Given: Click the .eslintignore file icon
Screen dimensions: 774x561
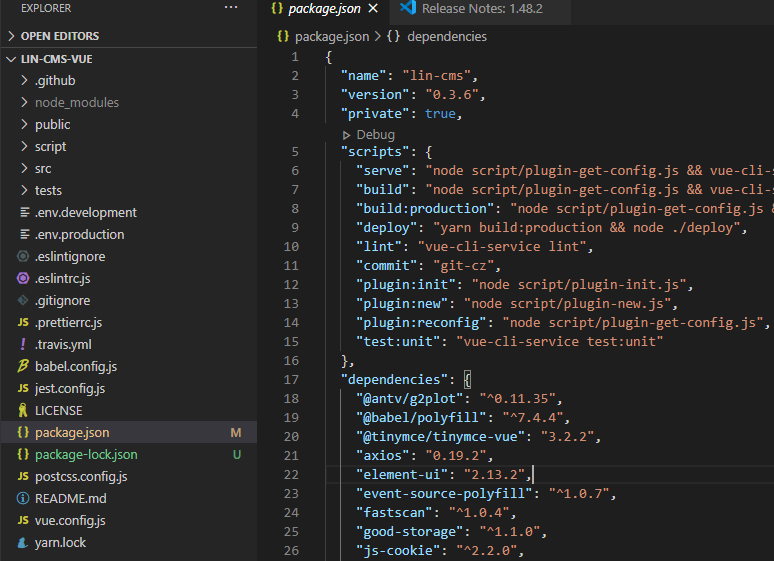Looking at the screenshot, I should [23, 256].
